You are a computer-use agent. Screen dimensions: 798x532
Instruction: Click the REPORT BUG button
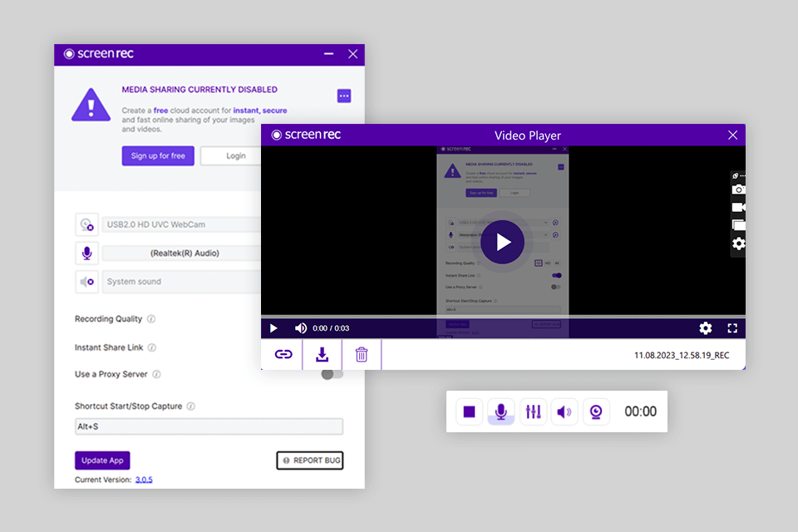pos(310,461)
